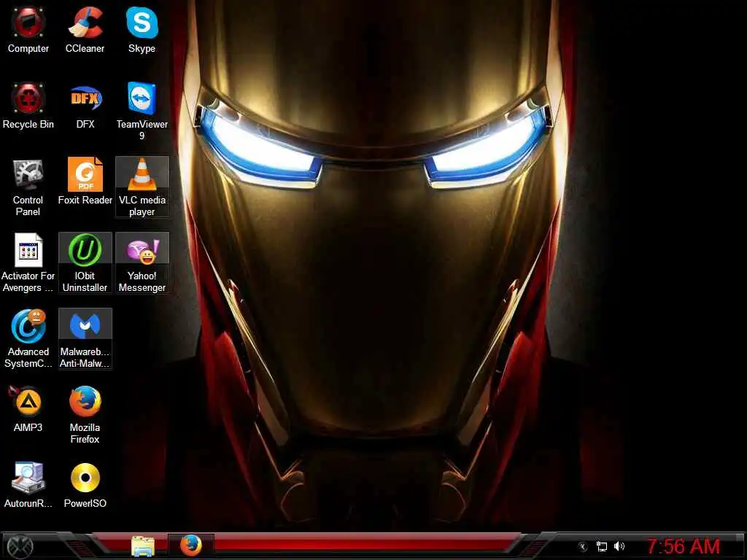Screen dimensions: 747x560
Task: Click the DFX desktop shortcut
Action: [85, 106]
